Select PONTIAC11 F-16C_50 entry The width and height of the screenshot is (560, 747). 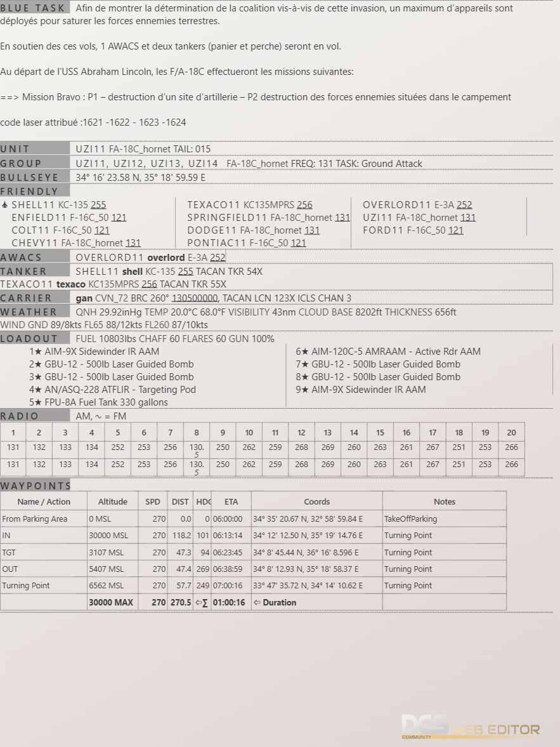(247, 243)
